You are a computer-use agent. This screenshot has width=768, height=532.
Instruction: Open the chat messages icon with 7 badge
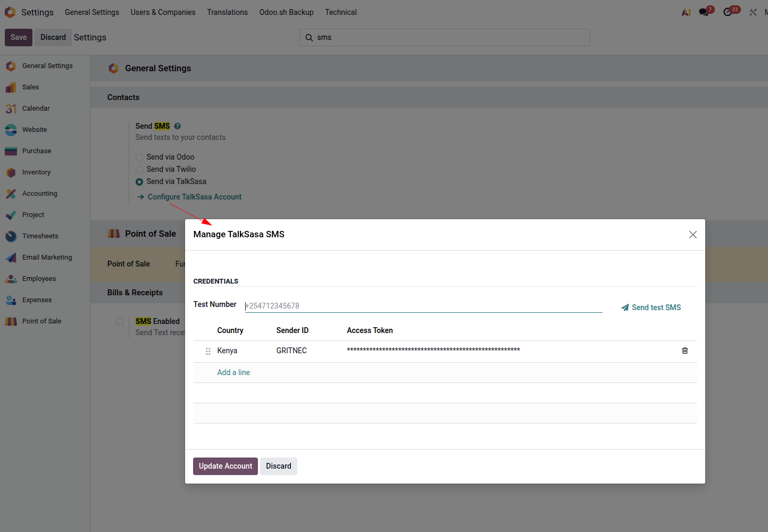pos(704,12)
